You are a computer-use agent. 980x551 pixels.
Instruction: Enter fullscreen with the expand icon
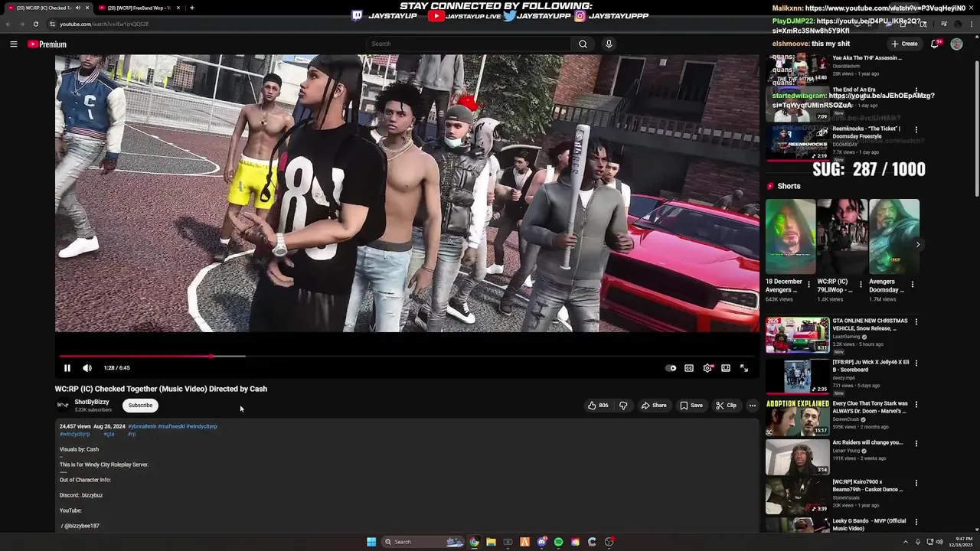pos(744,368)
